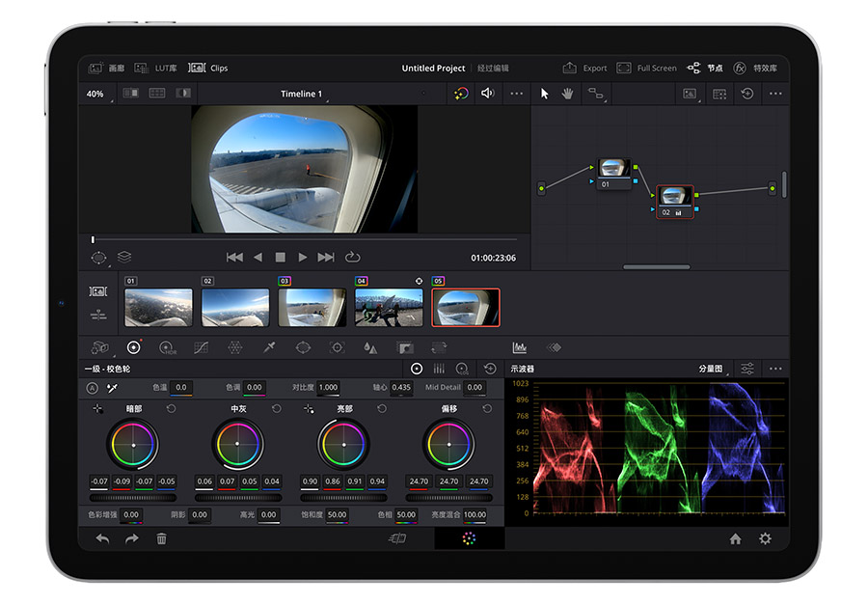Open the Sizing palette
Viewport: 868px width, 605px height.
pyautogui.click(x=439, y=348)
